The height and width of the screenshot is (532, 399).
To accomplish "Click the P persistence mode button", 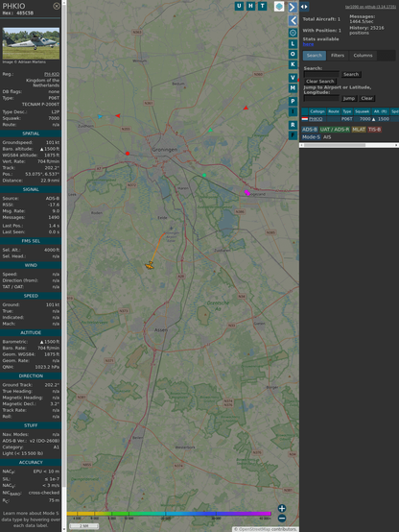I will point(293,102).
